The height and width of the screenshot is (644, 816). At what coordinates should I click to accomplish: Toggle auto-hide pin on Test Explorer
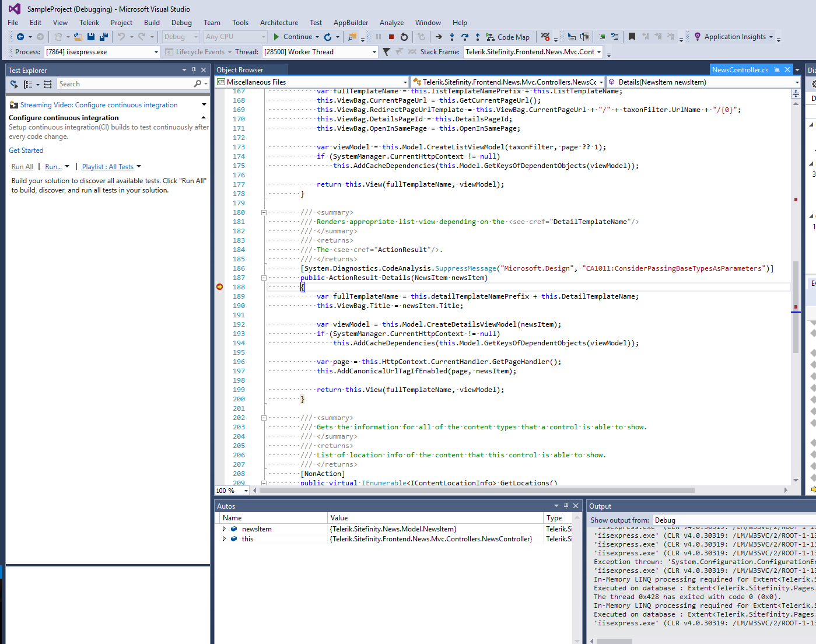[x=194, y=70]
